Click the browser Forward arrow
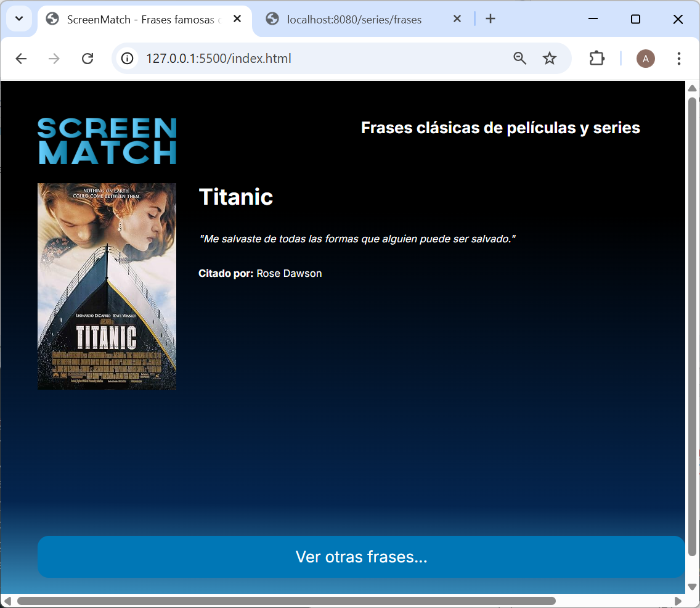The image size is (700, 608). tap(54, 59)
